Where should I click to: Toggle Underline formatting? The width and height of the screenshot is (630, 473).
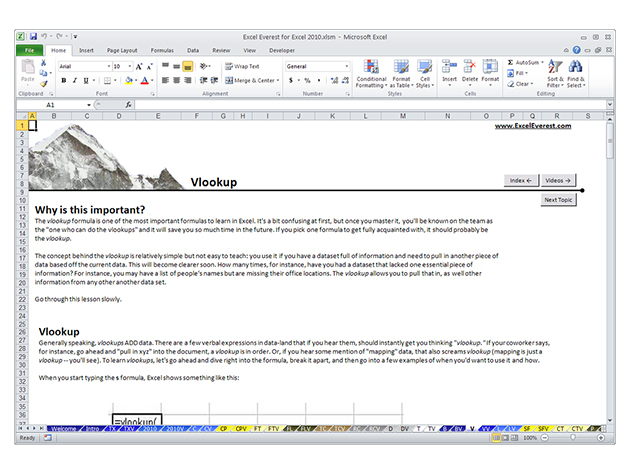(86, 80)
